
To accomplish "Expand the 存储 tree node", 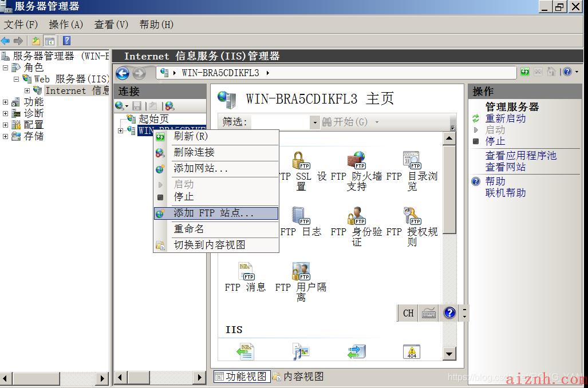I will point(5,136).
